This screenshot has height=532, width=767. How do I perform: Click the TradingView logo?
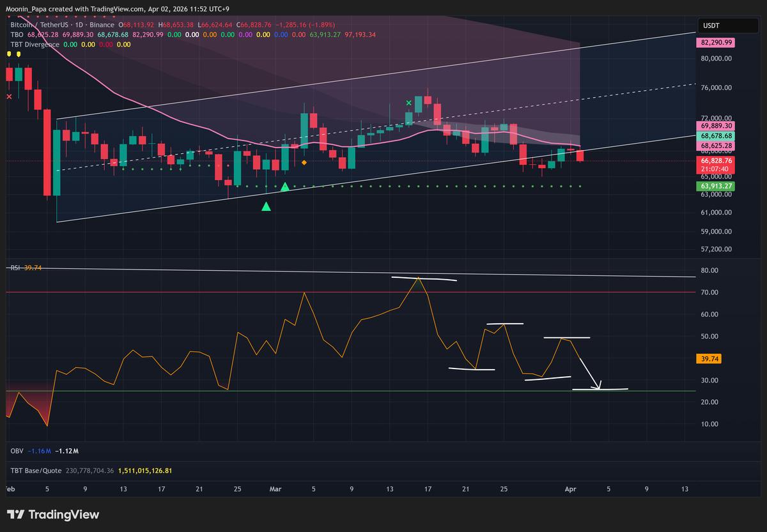pos(53,515)
